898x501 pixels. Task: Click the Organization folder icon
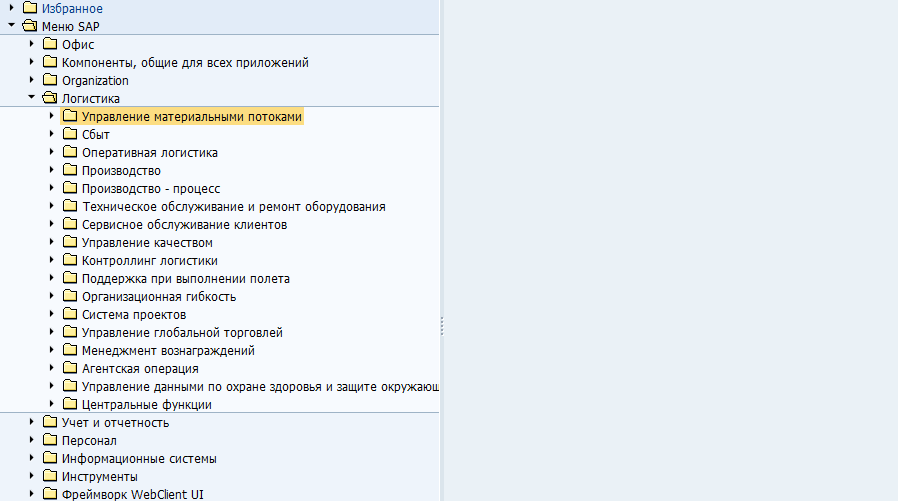pos(50,80)
